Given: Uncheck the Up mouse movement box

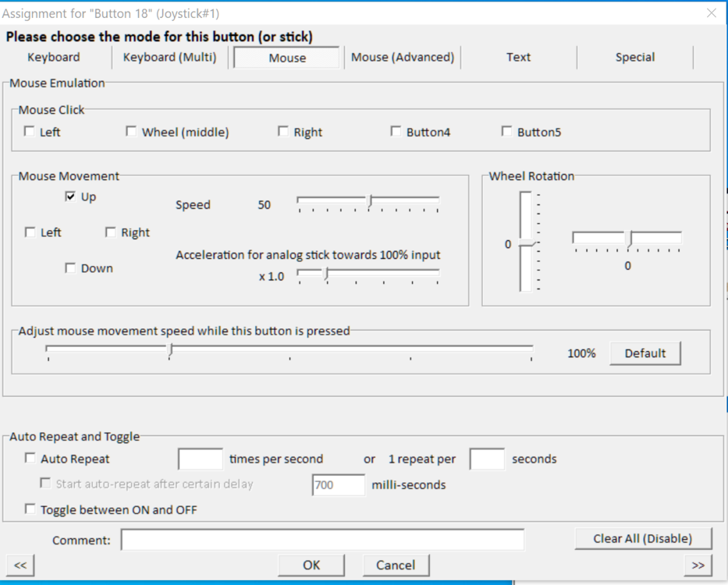Looking at the screenshot, I should point(70,197).
